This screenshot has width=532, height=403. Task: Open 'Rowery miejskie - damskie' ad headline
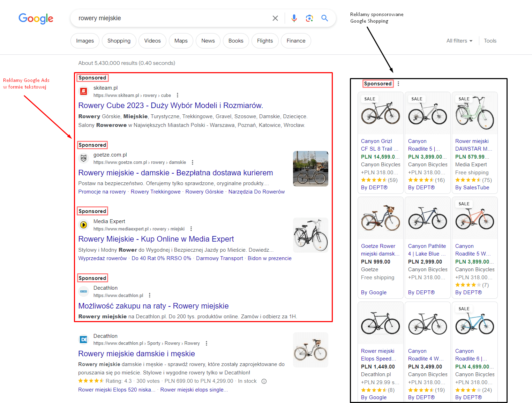click(175, 173)
